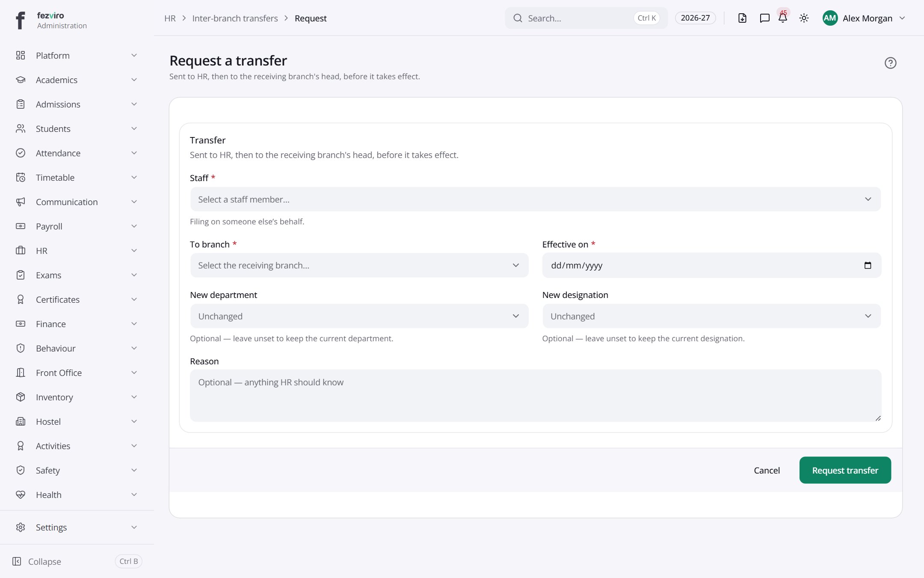This screenshot has width=924, height=578.
Task: Expand the Alex Morgan account menu chevron
Action: click(x=902, y=18)
